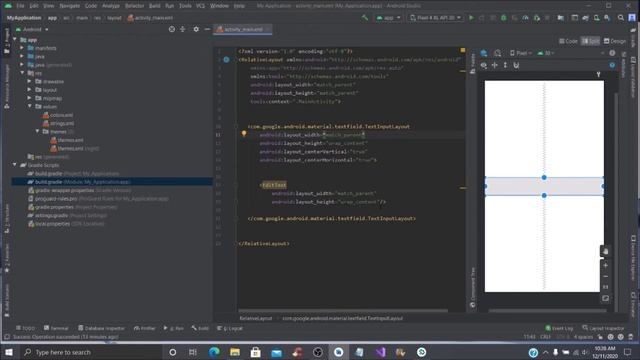640x360 pixels.
Task: Click the pan hand icon in the preview
Action: [605, 251]
